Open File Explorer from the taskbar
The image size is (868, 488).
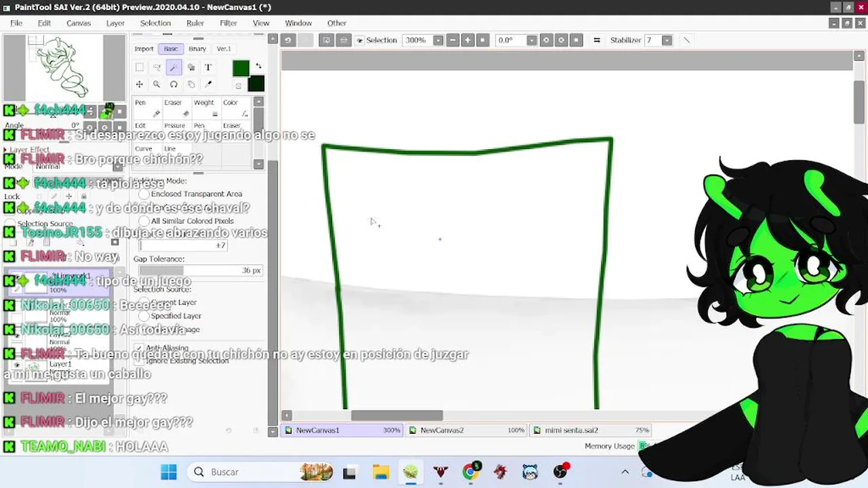(x=380, y=472)
